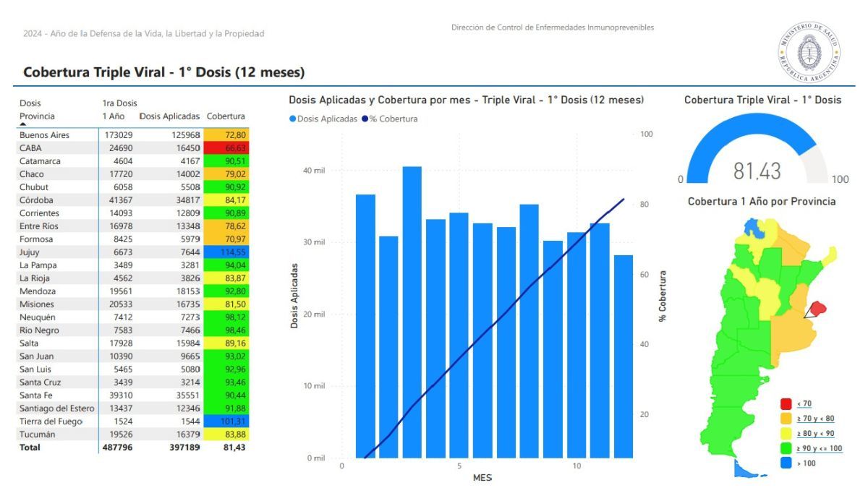Click the '< 70' legend text link

tap(804, 403)
